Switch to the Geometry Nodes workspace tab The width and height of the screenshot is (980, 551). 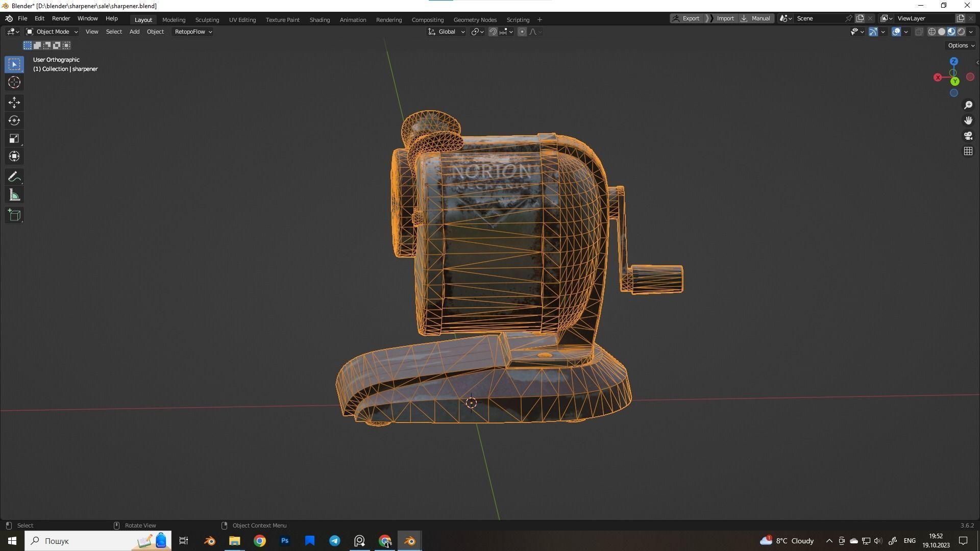(475, 19)
